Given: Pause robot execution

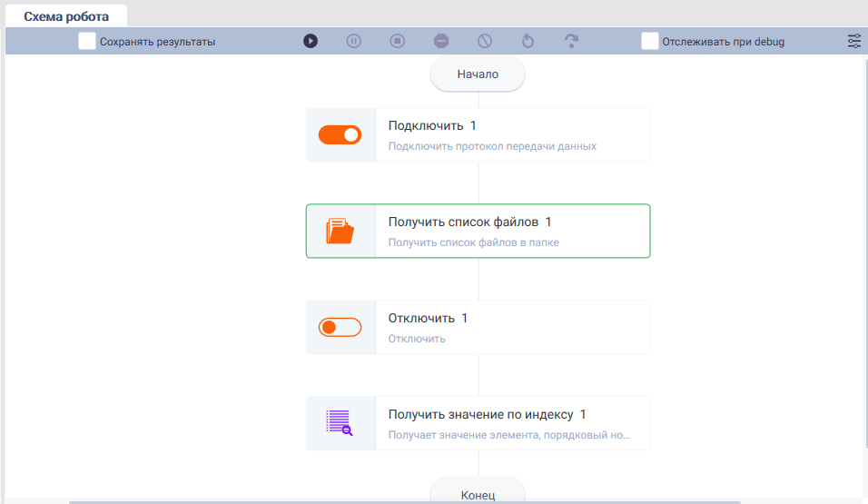Looking at the screenshot, I should (x=354, y=41).
